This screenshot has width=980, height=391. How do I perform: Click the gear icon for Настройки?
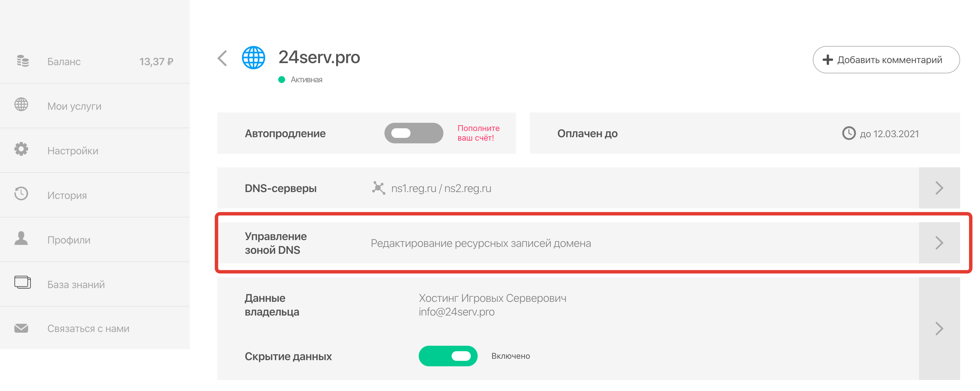21,149
